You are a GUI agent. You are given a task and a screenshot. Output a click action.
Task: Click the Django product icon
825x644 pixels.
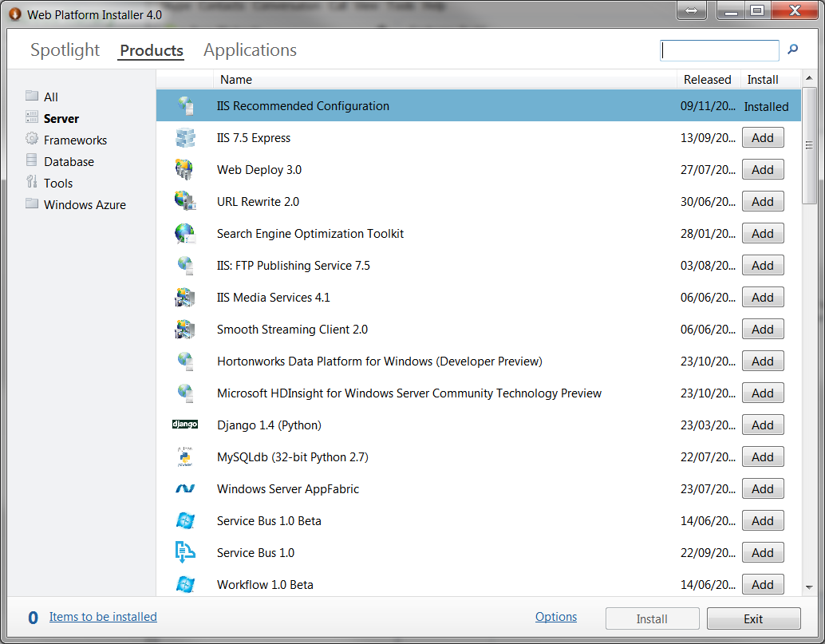(185, 425)
